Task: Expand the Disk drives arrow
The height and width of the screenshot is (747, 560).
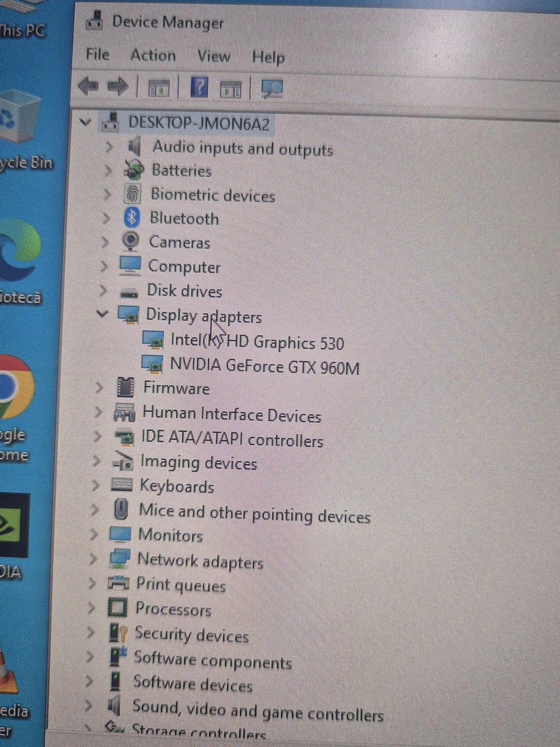Action: click(x=103, y=290)
